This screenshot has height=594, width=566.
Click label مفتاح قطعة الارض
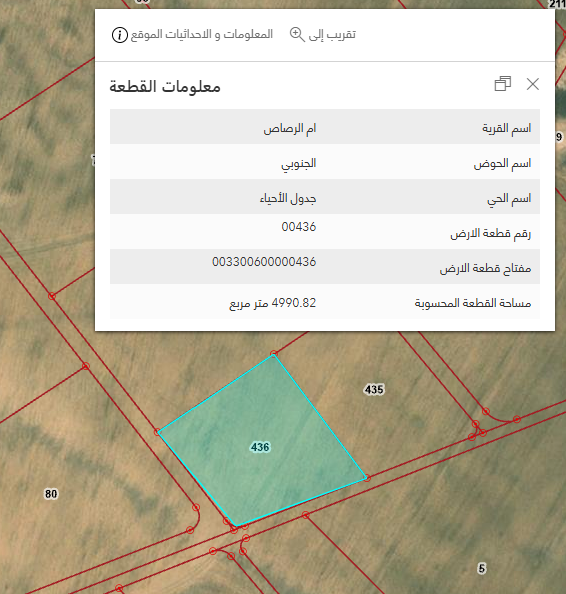pos(485,269)
